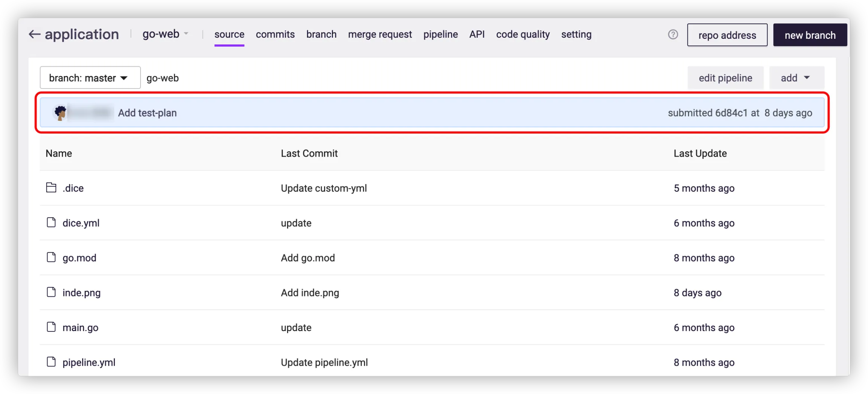Click the go.mod file icon
This screenshot has height=394, width=868.
tap(51, 257)
